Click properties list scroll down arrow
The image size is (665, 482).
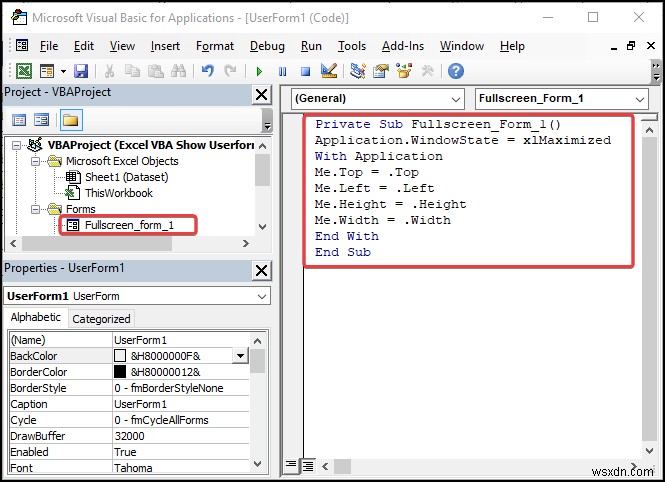(x=257, y=464)
